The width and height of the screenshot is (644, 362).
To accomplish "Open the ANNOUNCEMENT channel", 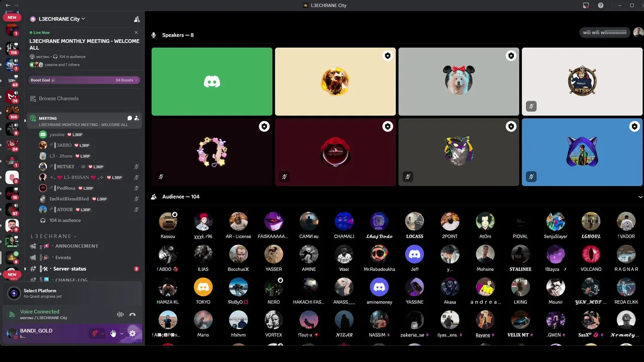I will pos(76,246).
